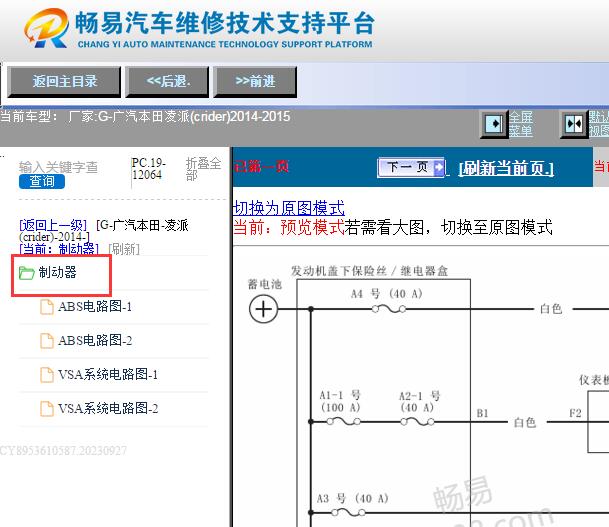Image resolution: width=609 pixels, height=527 pixels.
Task: Click the 查询 search button
Action: [42, 181]
